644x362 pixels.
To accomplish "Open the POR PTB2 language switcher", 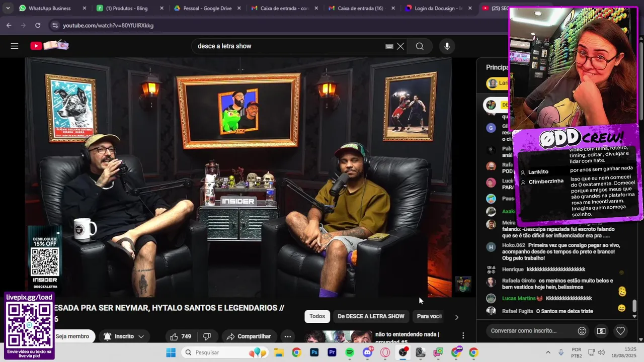I will [x=577, y=352].
